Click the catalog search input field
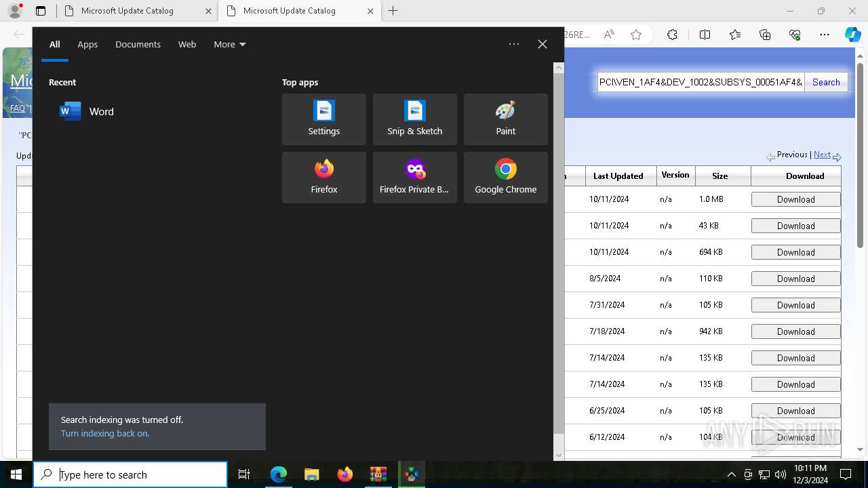Screen dimensions: 868x488 701,82
